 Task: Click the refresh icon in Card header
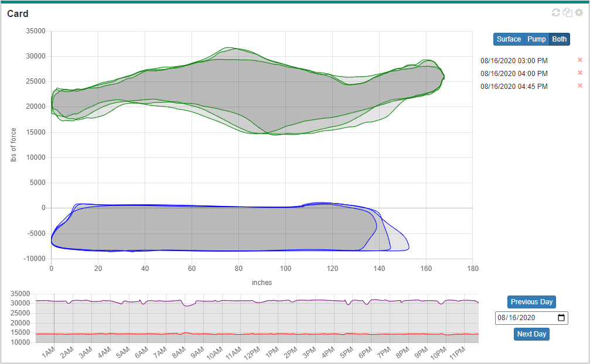pos(556,13)
